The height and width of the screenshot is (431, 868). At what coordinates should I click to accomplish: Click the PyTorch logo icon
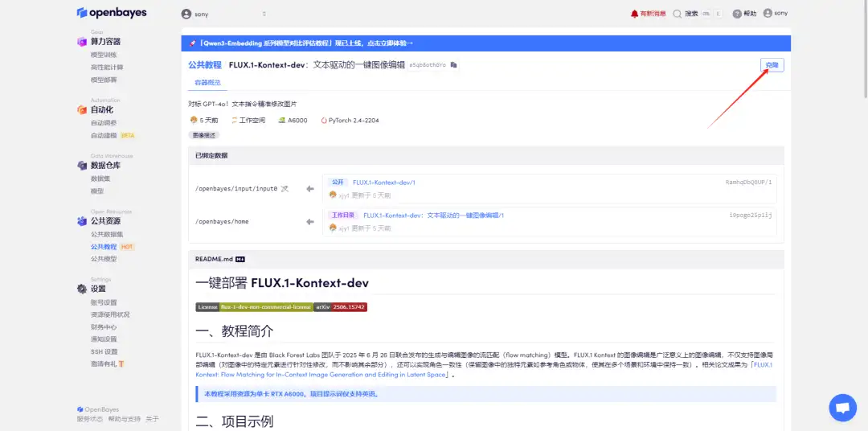pyautogui.click(x=323, y=121)
